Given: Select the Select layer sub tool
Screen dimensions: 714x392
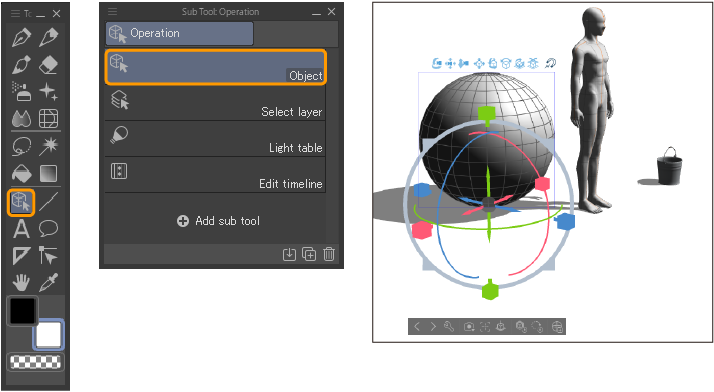Looking at the screenshot, I should [x=215, y=103].
